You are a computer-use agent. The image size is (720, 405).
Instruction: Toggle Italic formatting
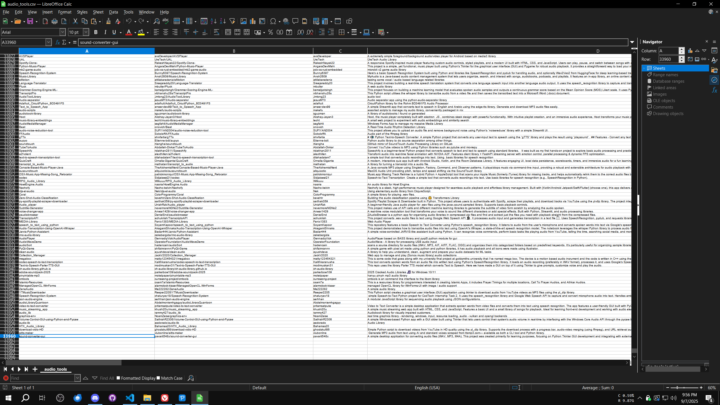[x=105, y=32]
